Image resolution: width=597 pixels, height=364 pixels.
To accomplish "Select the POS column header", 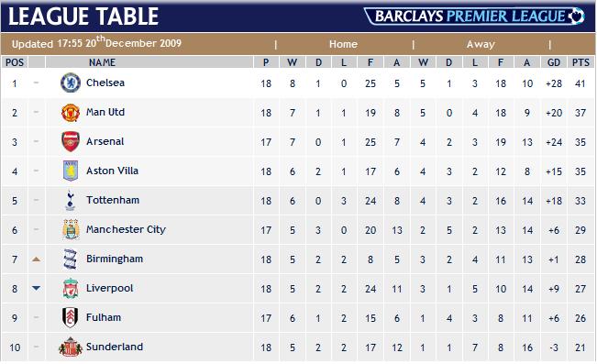I will 15,62.
